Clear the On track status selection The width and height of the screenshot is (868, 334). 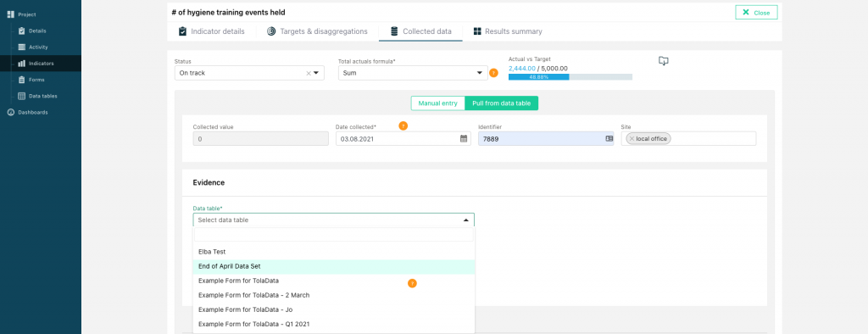coord(309,73)
